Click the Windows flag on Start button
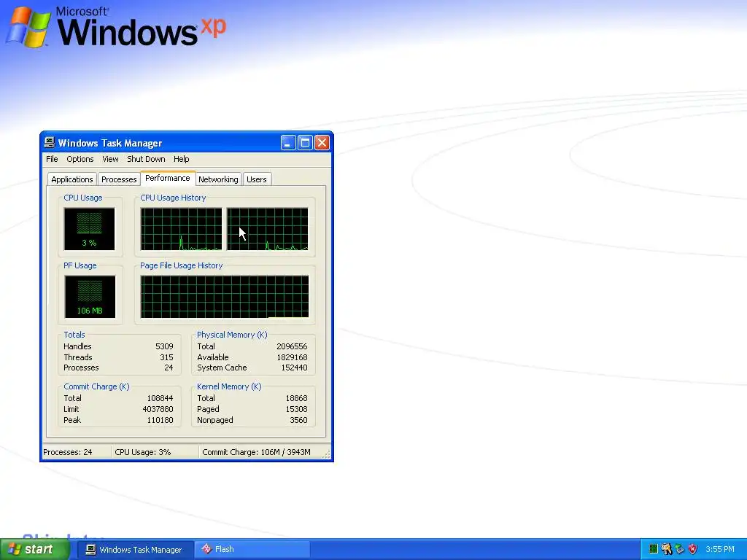Screen dimensions: 747x560 (15, 549)
